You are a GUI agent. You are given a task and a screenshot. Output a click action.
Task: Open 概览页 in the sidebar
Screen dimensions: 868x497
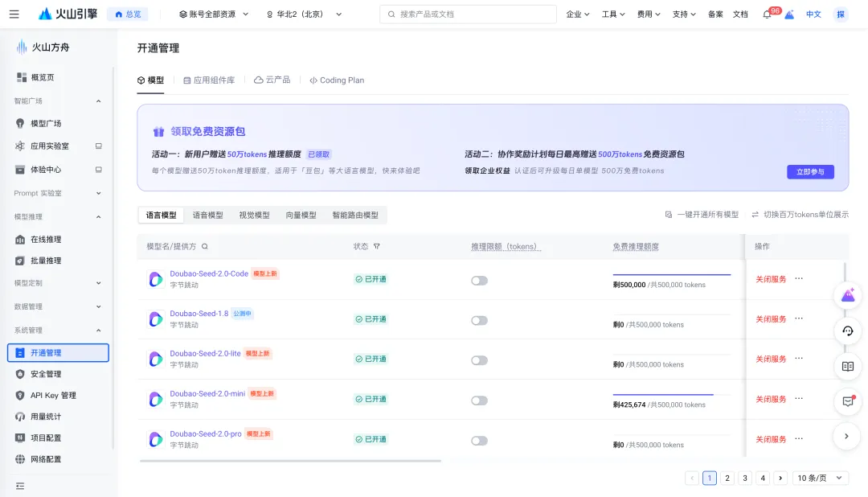click(x=42, y=77)
